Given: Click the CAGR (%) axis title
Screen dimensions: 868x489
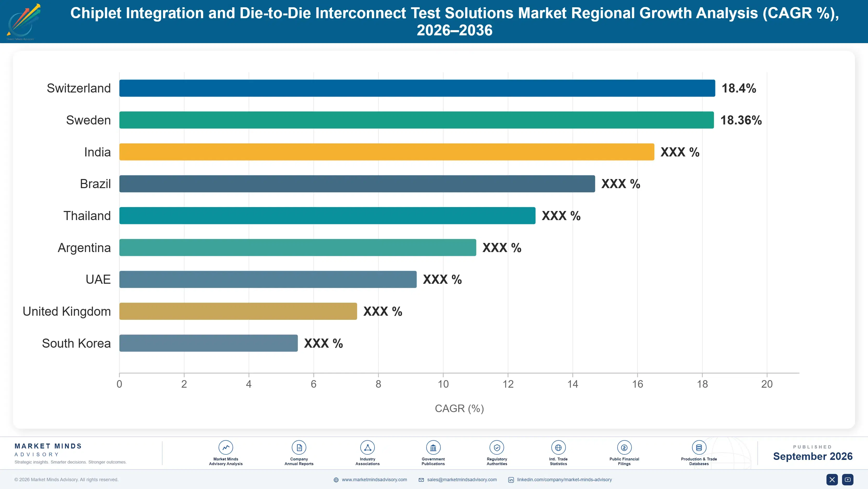Looking at the screenshot, I should click(x=459, y=408).
